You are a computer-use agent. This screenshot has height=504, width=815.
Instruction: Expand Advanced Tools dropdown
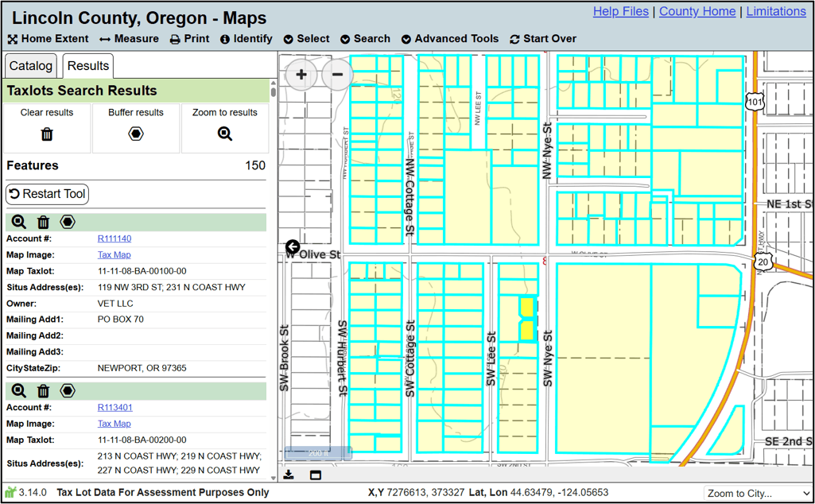449,39
